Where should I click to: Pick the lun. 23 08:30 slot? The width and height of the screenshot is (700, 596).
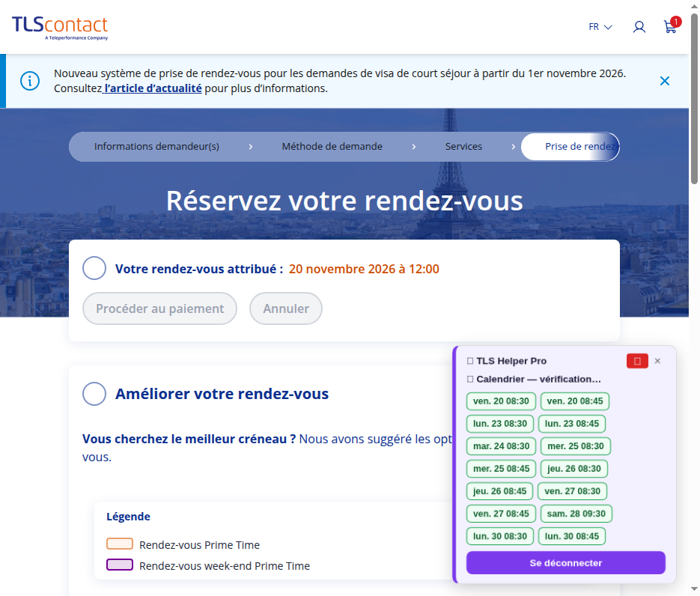(500, 424)
